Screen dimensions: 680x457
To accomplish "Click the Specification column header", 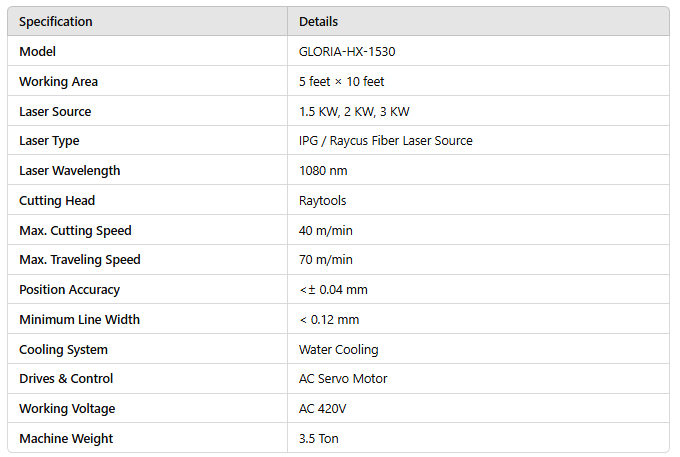I will pos(56,22).
